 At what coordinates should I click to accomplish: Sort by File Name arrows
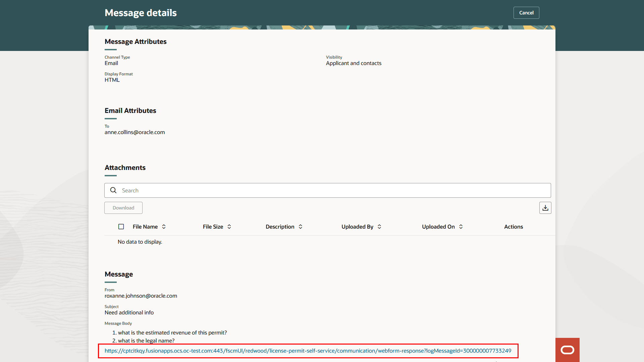coord(164,227)
